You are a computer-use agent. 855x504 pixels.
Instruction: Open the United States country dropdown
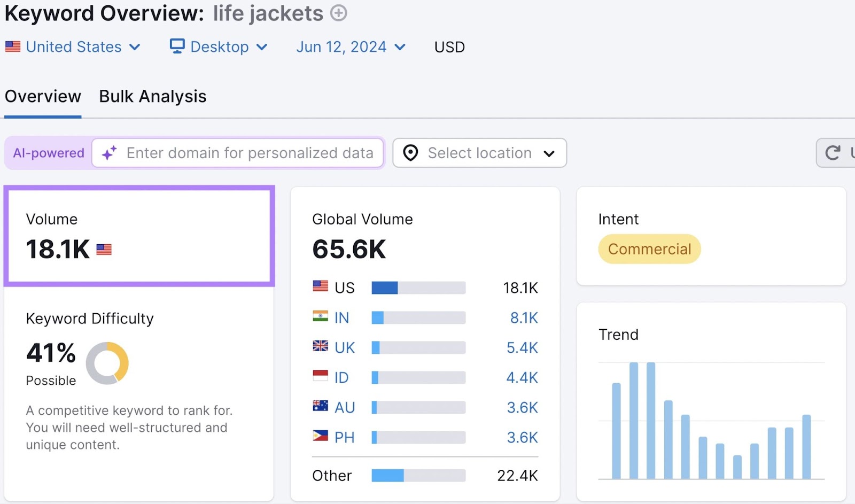tap(73, 47)
